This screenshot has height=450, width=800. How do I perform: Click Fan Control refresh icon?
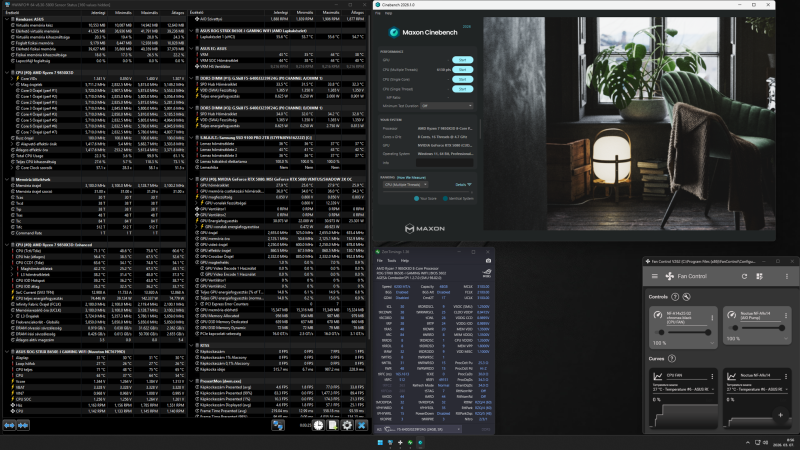[x=744, y=276]
